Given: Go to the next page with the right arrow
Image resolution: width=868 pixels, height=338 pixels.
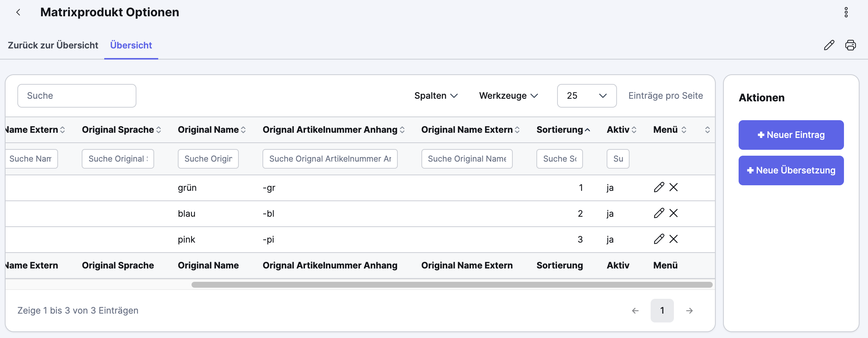Looking at the screenshot, I should [x=689, y=311].
